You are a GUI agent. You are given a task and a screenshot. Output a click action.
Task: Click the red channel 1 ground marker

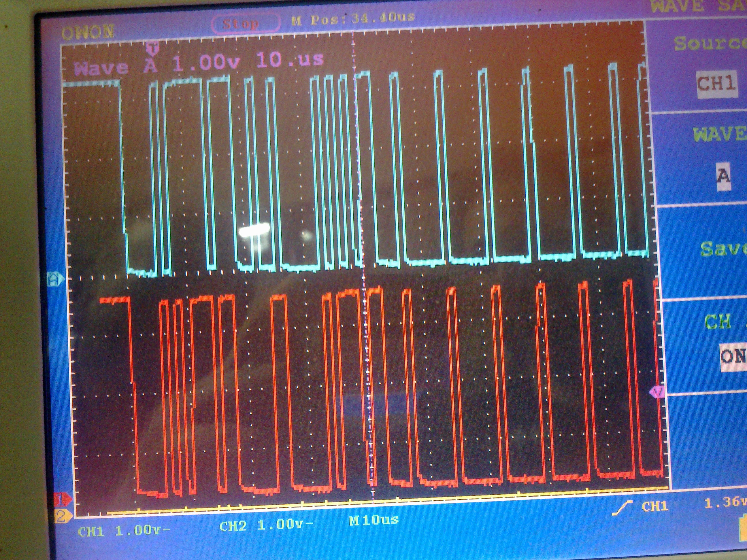[x=63, y=499]
